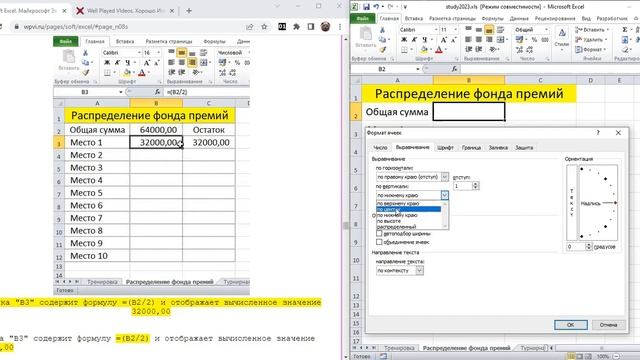This screenshot has height=360, width=640.
Task: Enable 'объединение ячеек' checkbox
Action: (379, 242)
